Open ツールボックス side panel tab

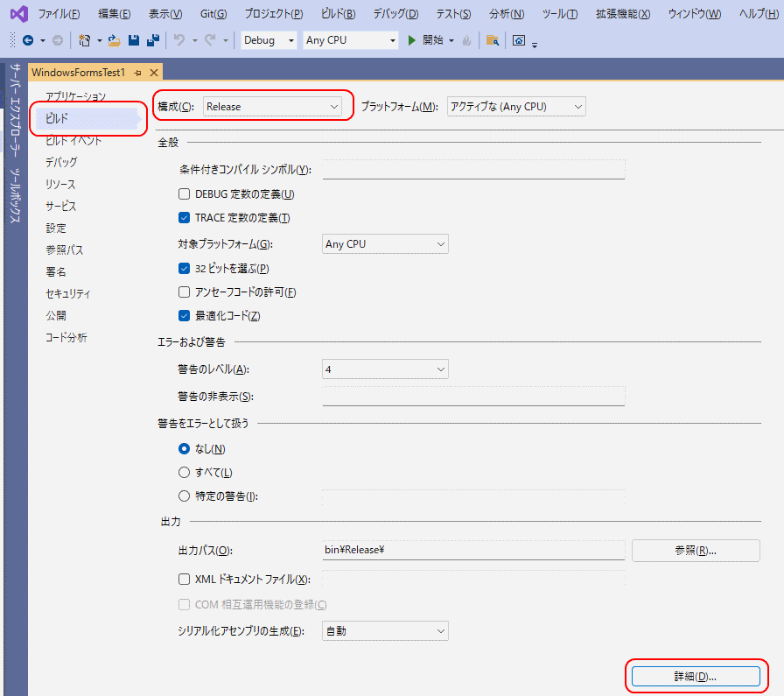click(x=16, y=196)
